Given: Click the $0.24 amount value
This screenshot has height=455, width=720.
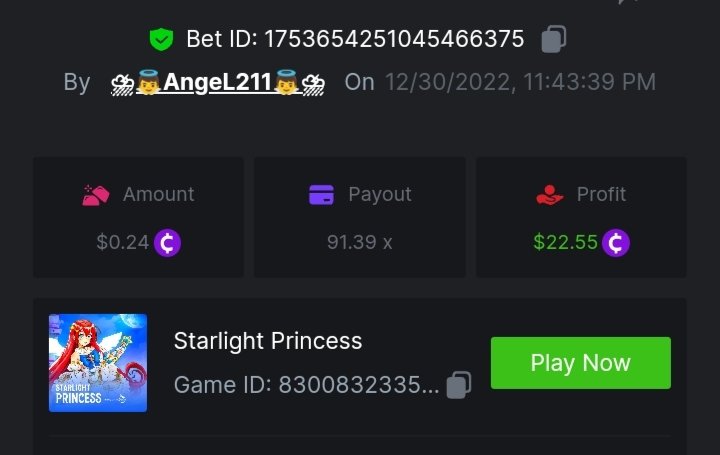Looking at the screenshot, I should tap(122, 242).
